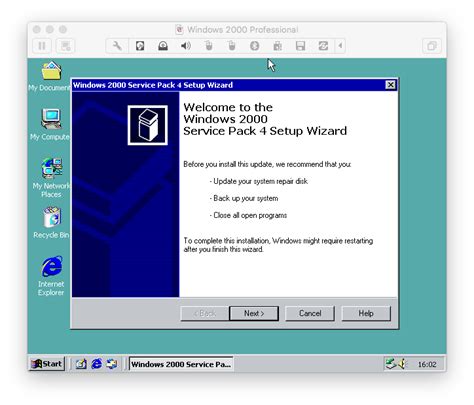Close the Setup Wizard dialog with X
Image resolution: width=474 pixels, height=405 pixels.
click(x=390, y=85)
